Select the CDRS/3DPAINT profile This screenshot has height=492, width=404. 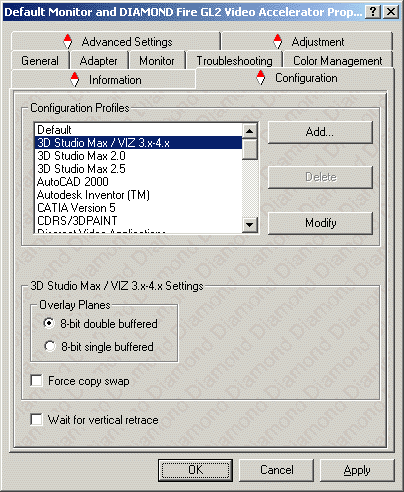pyautogui.click(x=138, y=221)
